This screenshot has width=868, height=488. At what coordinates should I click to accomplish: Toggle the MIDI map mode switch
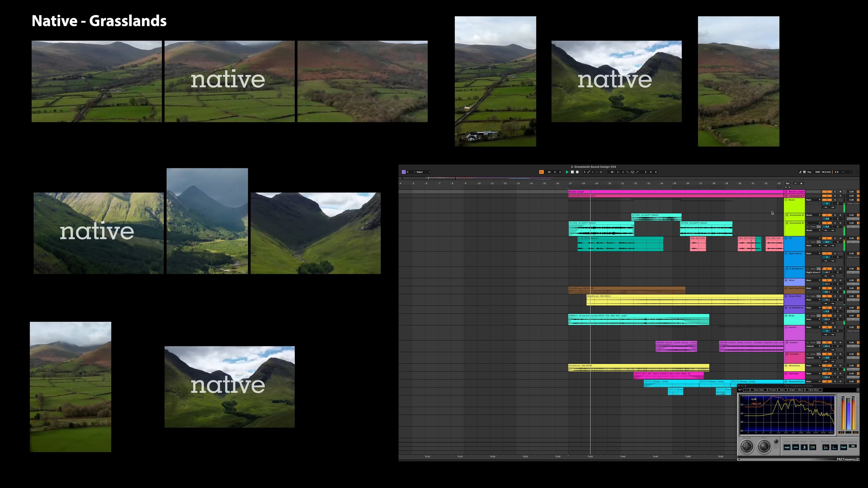818,172
